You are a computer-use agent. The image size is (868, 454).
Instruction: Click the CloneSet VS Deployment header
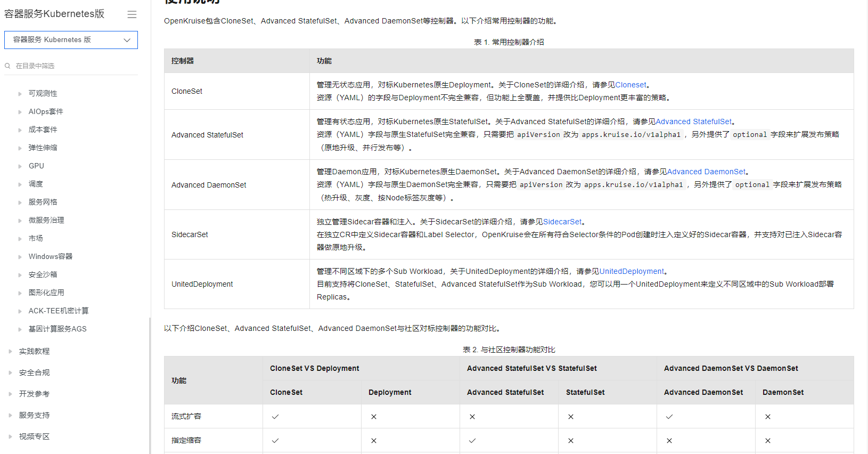click(x=361, y=368)
